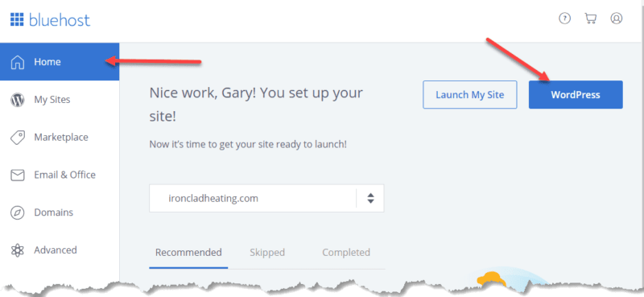Open Marketplace in the sidebar
The width and height of the screenshot is (644, 297).
(60, 137)
